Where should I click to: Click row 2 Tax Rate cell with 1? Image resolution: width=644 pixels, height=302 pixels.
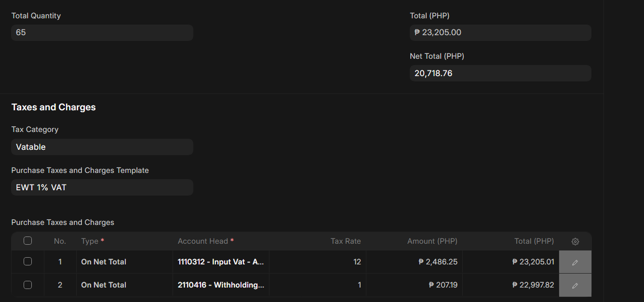317,285
